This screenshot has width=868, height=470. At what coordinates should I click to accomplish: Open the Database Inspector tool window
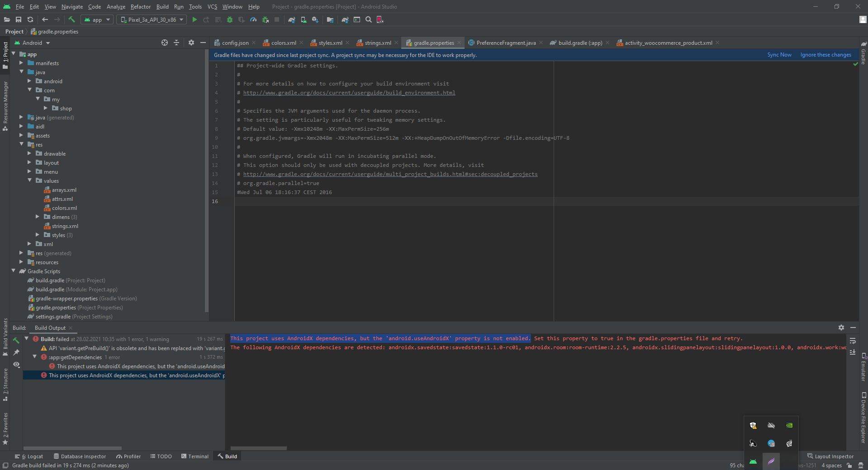click(80, 456)
